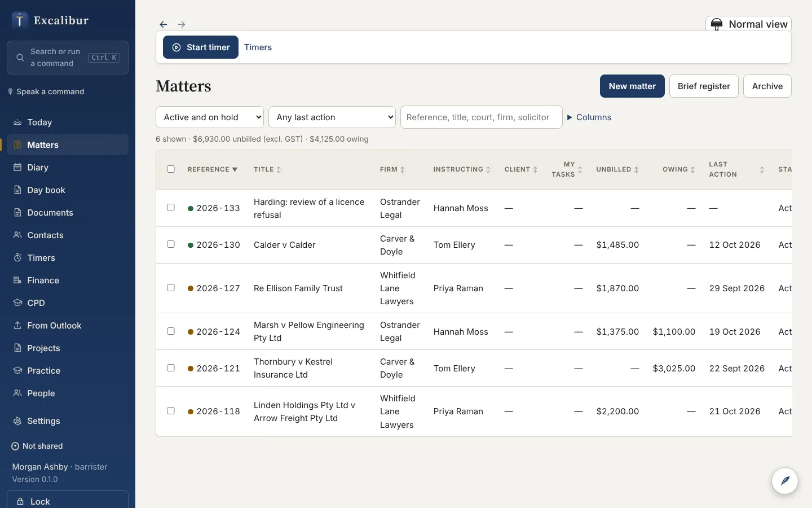Click the New matter button
812x508 pixels.
(x=632, y=86)
